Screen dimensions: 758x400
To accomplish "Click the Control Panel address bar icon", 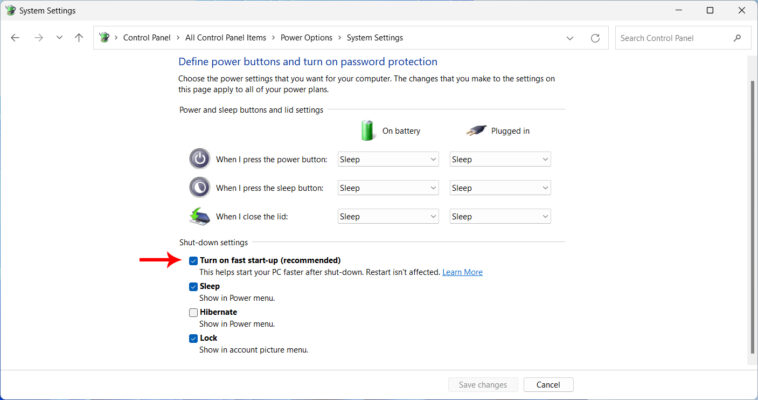I will tap(105, 38).
